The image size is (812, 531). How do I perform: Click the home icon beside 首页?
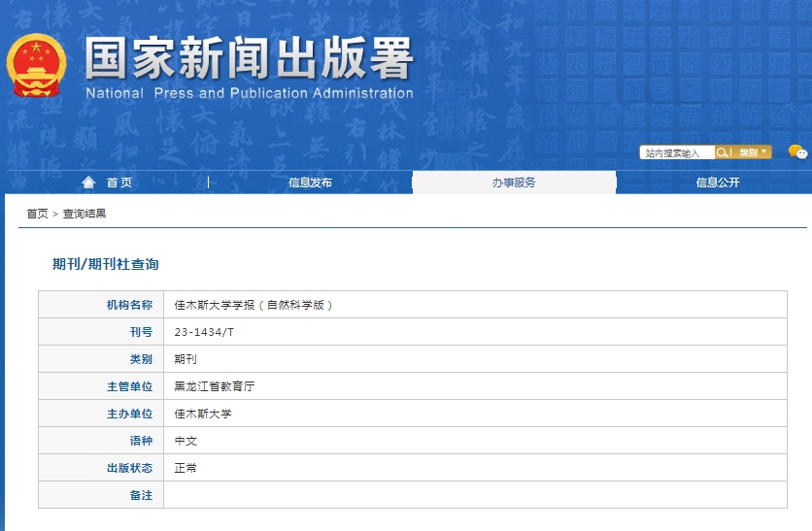89,183
